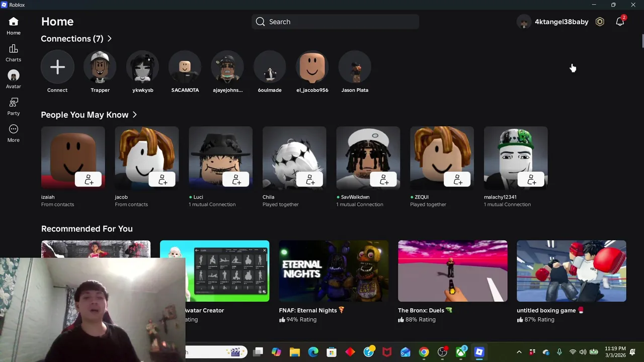Viewport: 644px width, 362px height.
Task: Open Microsoft Edge from the taskbar
Action: pos(313,352)
